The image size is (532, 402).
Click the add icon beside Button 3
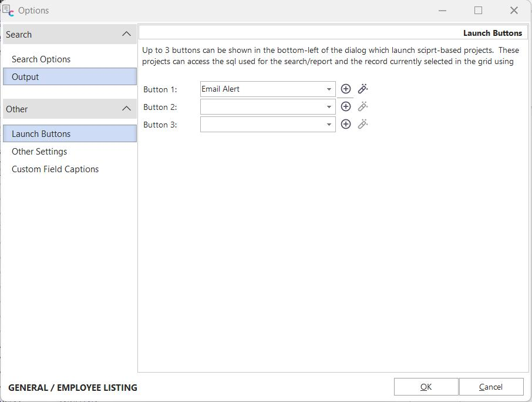pyautogui.click(x=346, y=124)
